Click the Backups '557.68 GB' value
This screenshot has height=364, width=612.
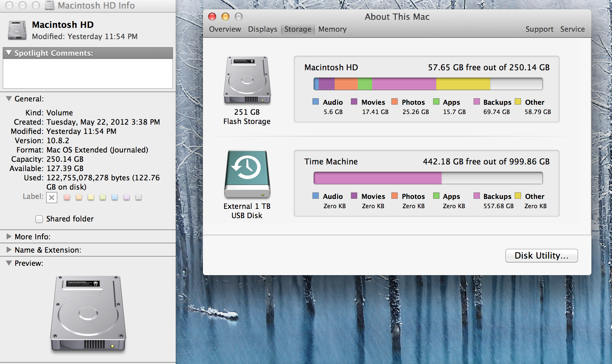[x=498, y=206]
